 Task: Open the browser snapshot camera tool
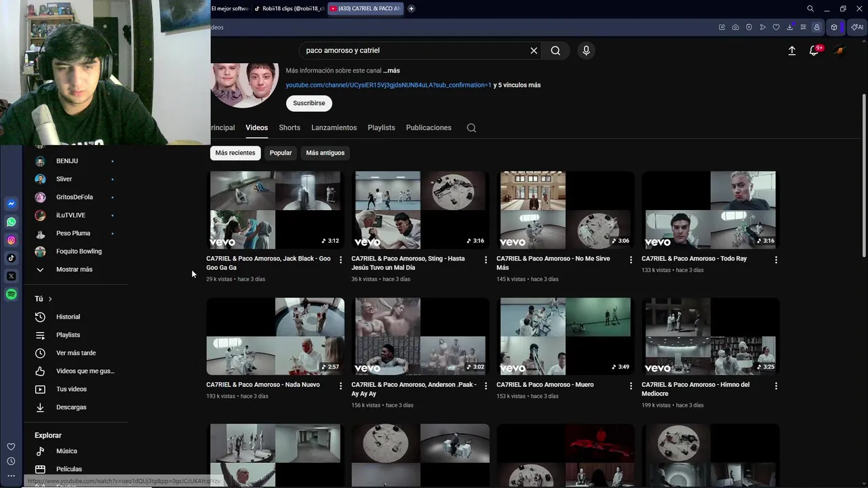[x=736, y=27]
